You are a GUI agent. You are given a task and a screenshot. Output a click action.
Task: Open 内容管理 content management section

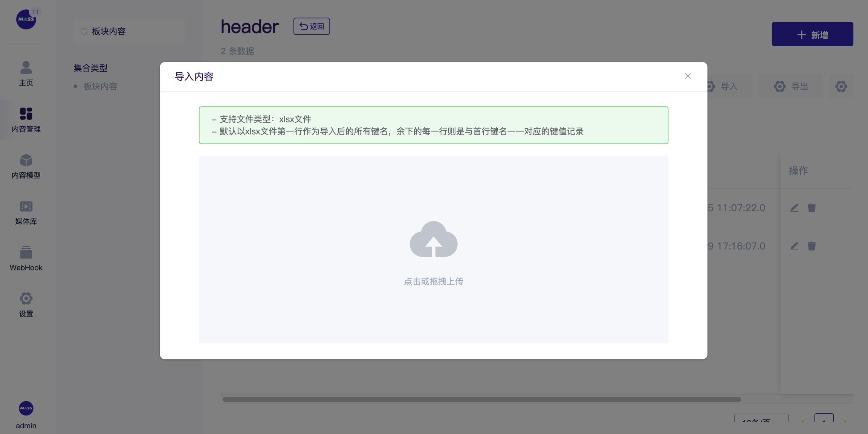(26, 120)
